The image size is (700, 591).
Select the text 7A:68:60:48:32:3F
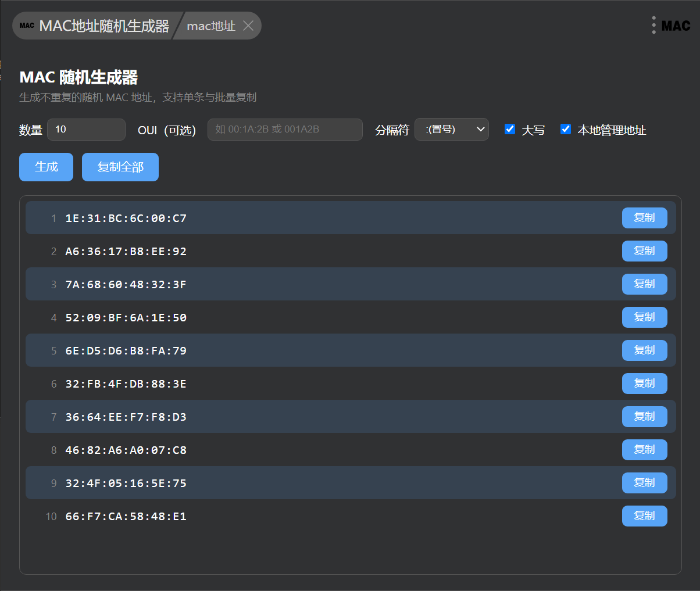pyautogui.click(x=126, y=285)
